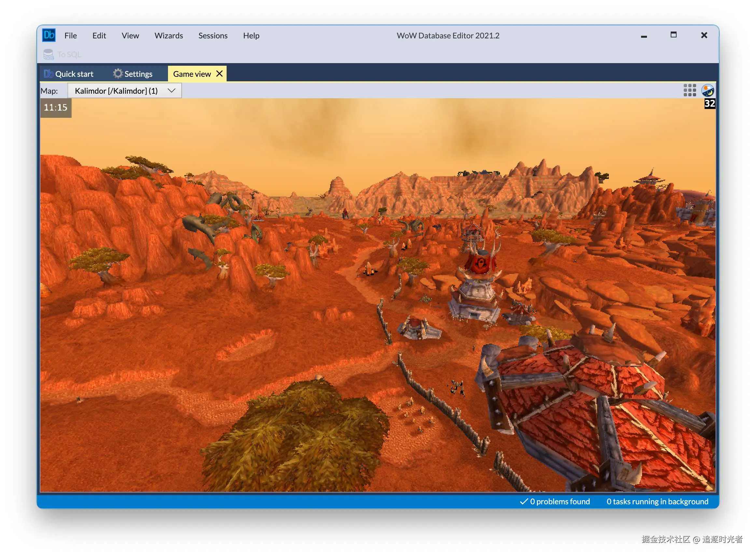Click the 32 FPS counter
The width and height of the screenshot is (756, 557).
tap(709, 103)
